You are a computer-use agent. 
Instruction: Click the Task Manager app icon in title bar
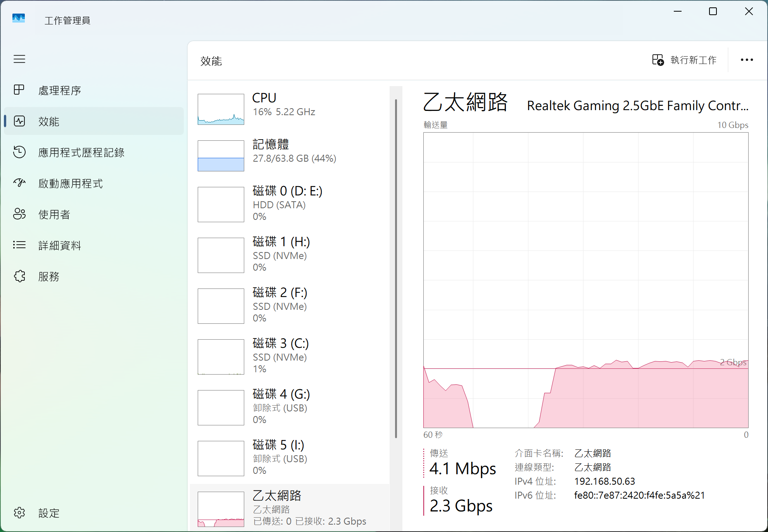point(19,18)
